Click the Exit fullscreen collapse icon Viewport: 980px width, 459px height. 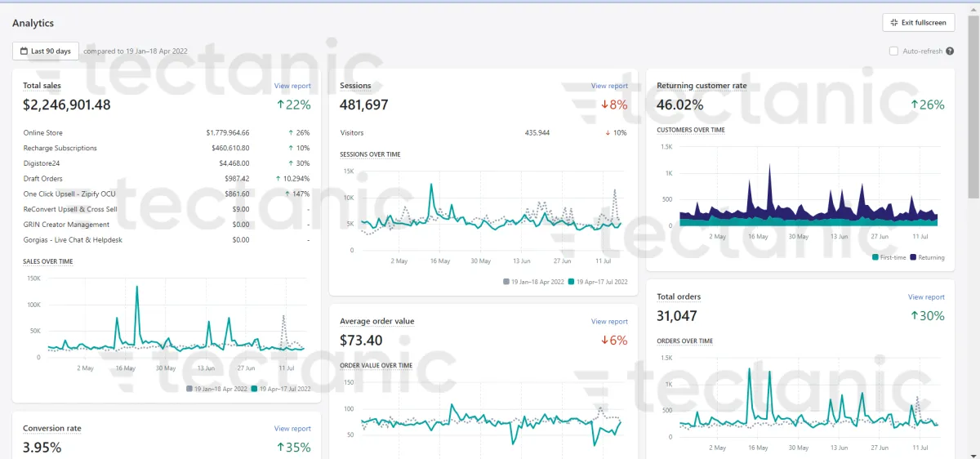[x=894, y=23]
